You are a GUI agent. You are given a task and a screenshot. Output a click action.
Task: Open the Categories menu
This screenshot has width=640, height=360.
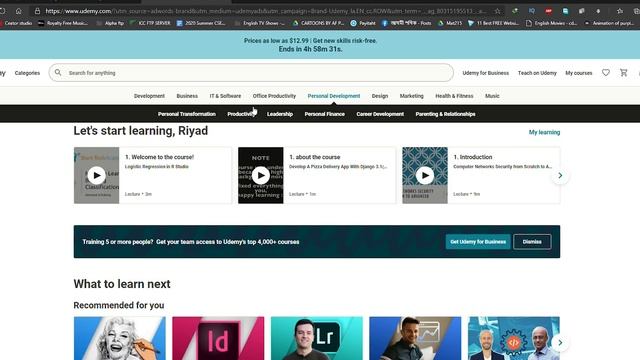click(x=27, y=73)
